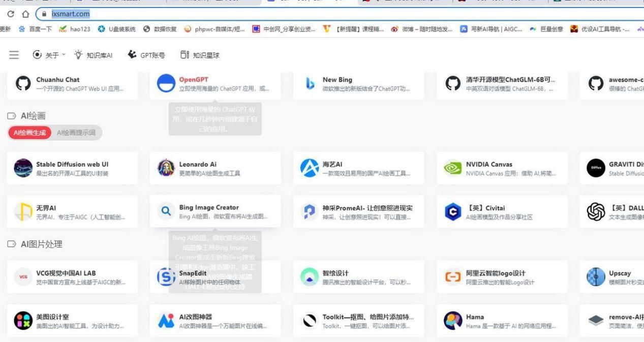
Task: Click the Upscay logo icon
Action: click(596, 277)
